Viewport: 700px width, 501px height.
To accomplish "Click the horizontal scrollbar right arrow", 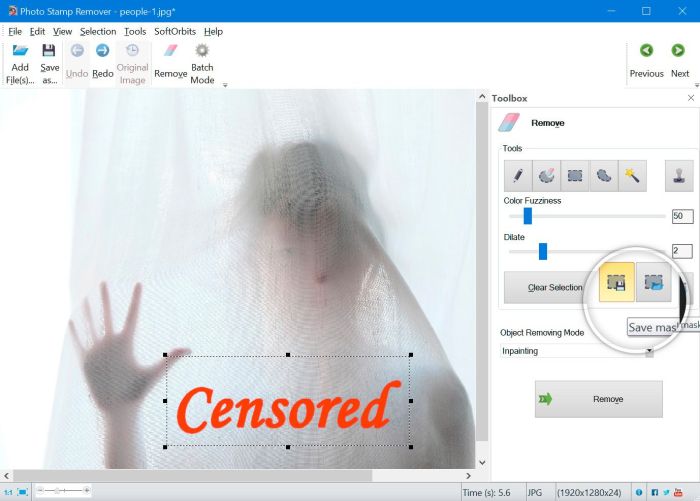I will tap(468, 476).
